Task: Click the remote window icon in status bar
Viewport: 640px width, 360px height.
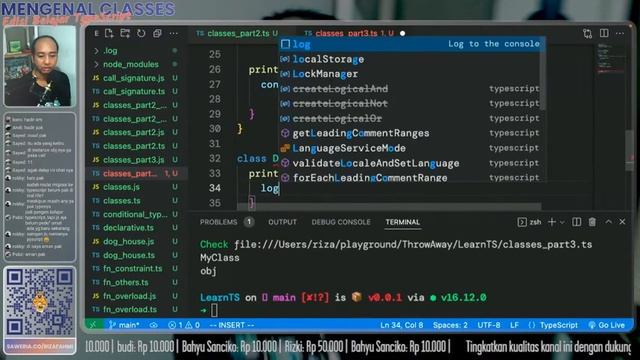Action: coord(93,325)
